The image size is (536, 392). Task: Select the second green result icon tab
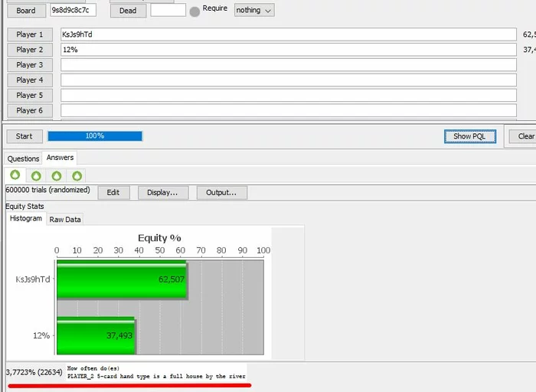click(36, 175)
